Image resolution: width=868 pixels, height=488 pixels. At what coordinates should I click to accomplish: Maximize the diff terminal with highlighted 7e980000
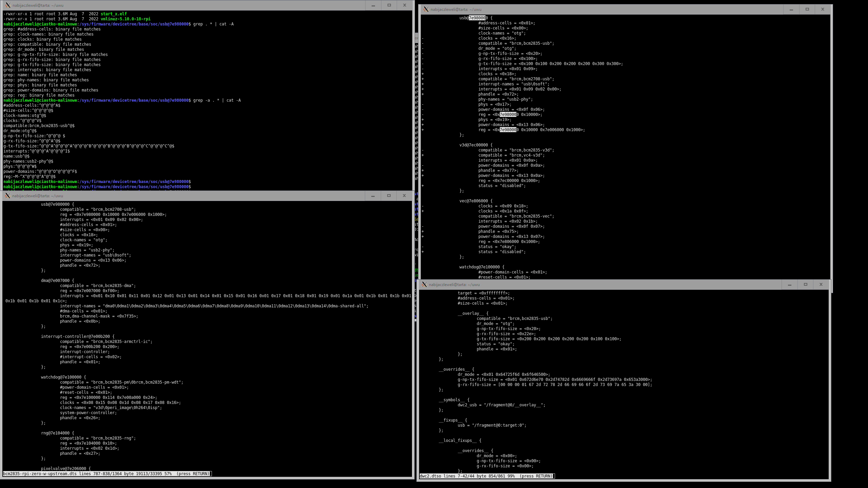click(807, 9)
